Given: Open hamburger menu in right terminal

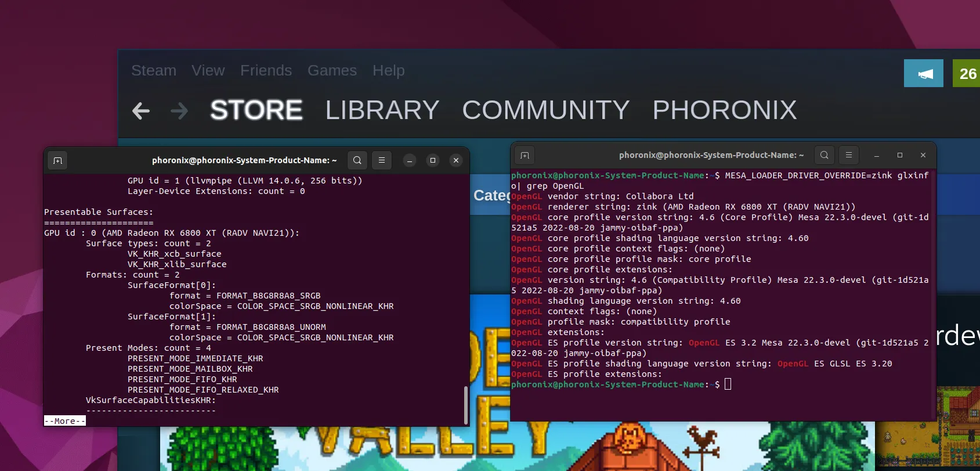Looking at the screenshot, I should point(849,155).
